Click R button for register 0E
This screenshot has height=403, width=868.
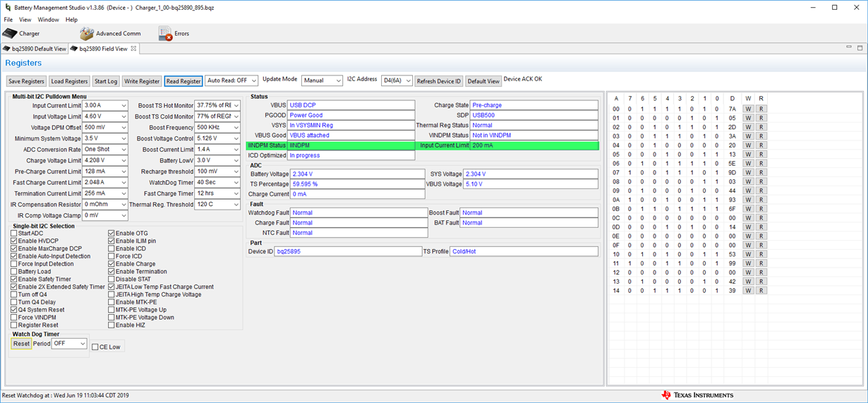[x=761, y=236]
